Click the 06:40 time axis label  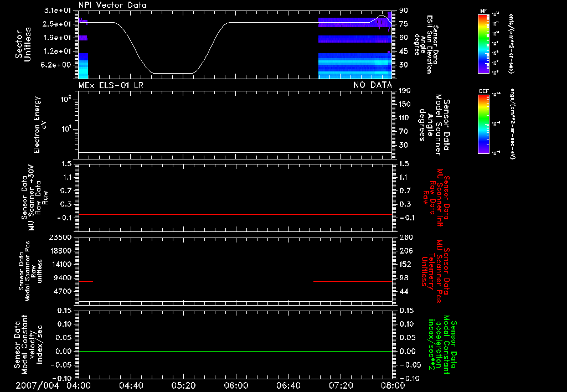pyautogui.click(x=288, y=385)
